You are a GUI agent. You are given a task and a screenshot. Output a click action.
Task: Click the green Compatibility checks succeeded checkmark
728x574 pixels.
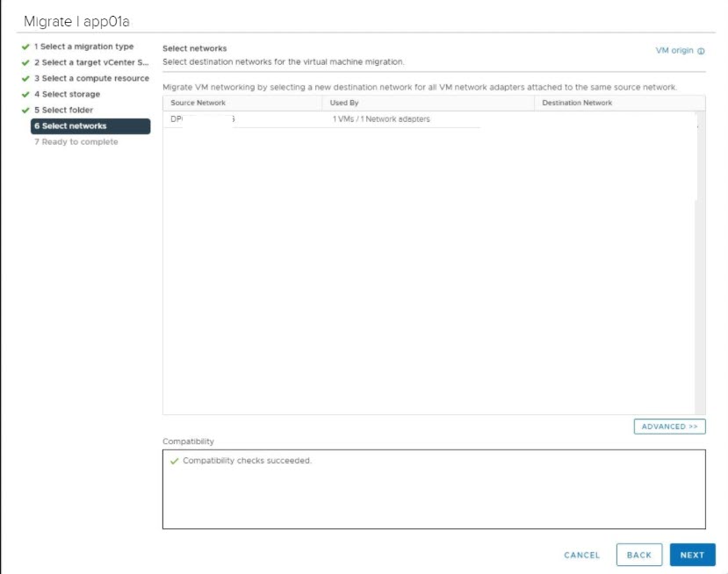[x=174, y=461]
